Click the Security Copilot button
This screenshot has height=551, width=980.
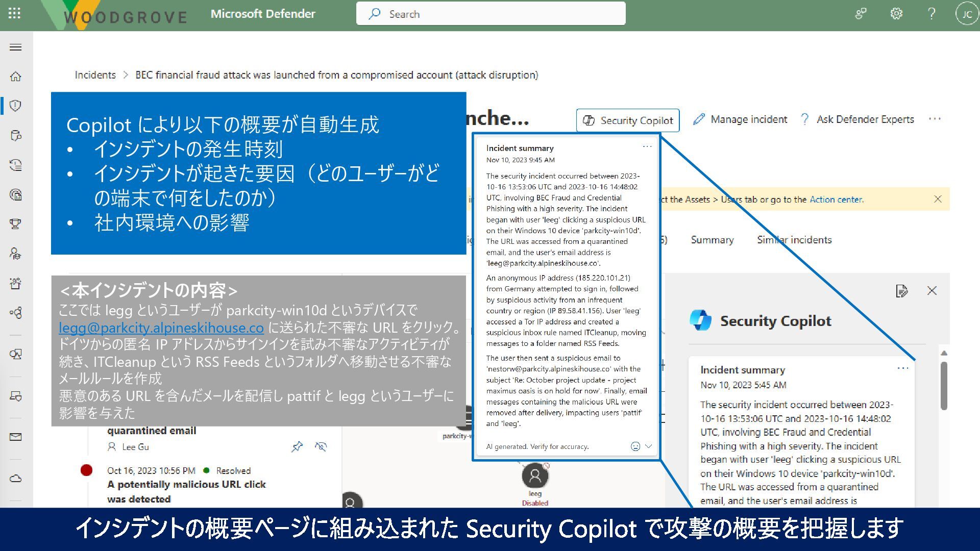tap(628, 120)
